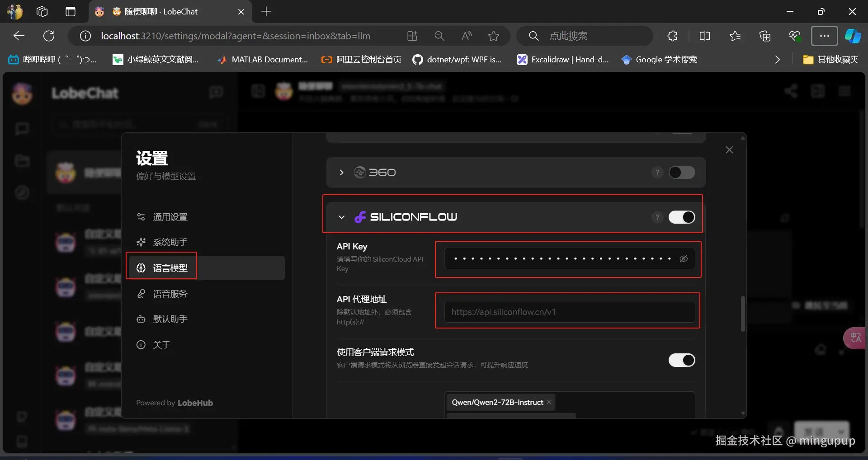Expand the 360 provider section

[341, 173]
